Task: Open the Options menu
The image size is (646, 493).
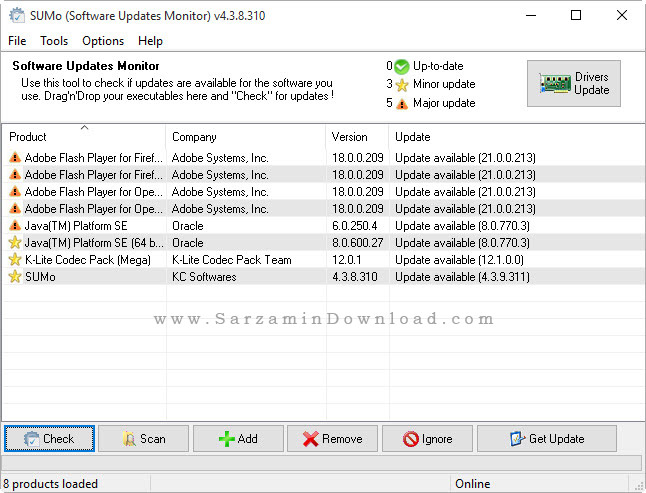Action: 103,41
